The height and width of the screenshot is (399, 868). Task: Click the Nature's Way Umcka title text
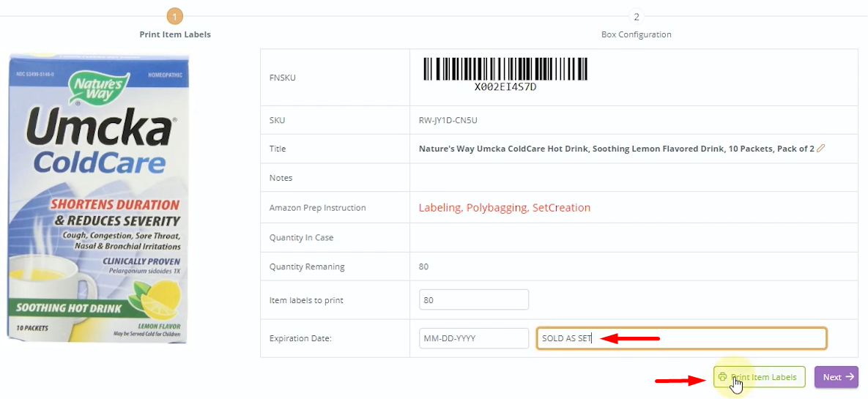pos(616,149)
